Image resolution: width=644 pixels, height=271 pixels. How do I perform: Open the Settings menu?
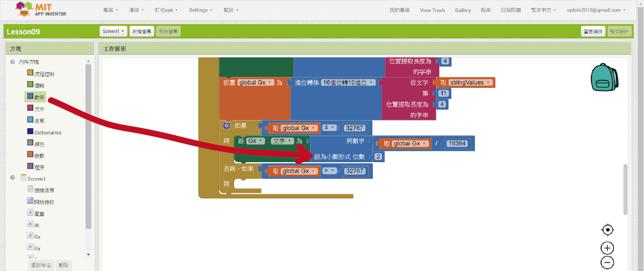(x=200, y=10)
